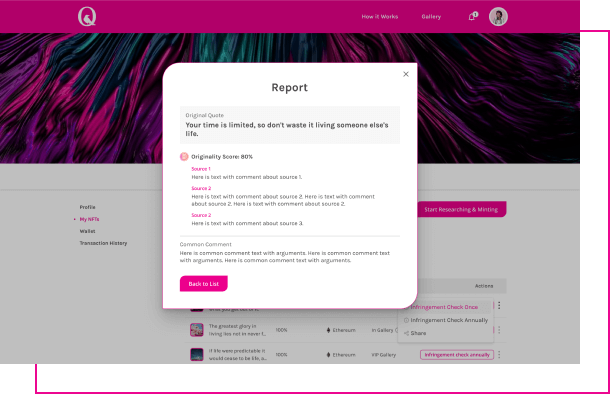Click the In Gallery status text

click(x=382, y=330)
